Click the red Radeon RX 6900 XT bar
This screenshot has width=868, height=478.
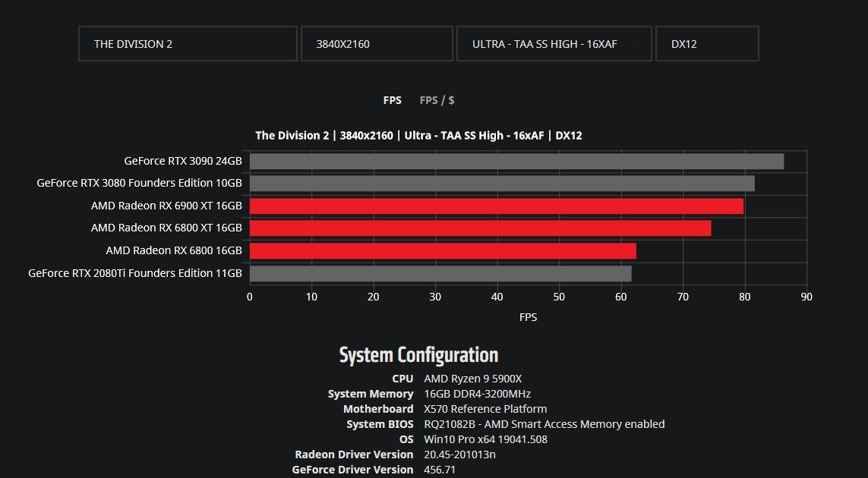coord(497,206)
